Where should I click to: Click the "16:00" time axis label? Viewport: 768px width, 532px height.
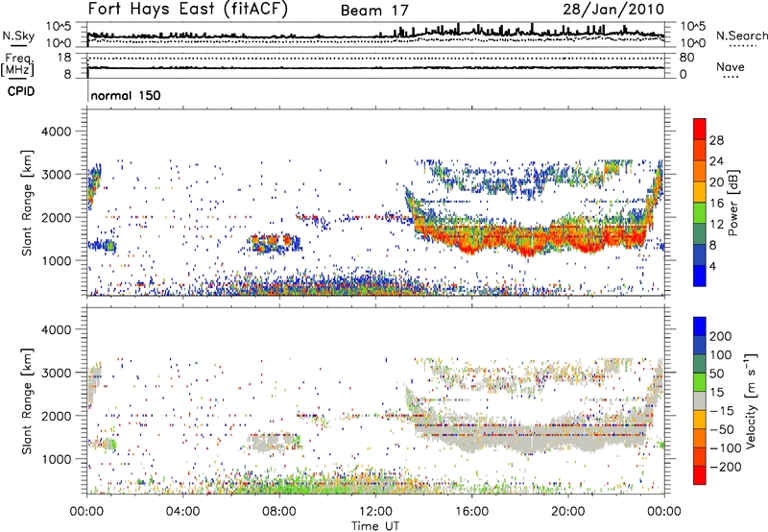coord(471,512)
